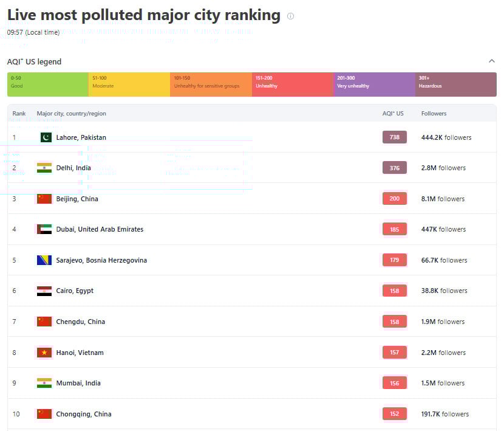This screenshot has width=504, height=431.
Task: Click the India flag next to Delhi
Action: [44, 168]
